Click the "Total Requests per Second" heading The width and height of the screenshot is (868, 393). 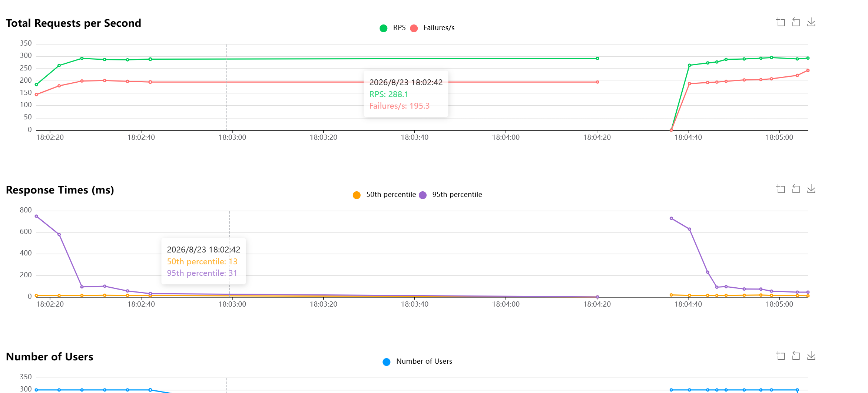click(73, 23)
